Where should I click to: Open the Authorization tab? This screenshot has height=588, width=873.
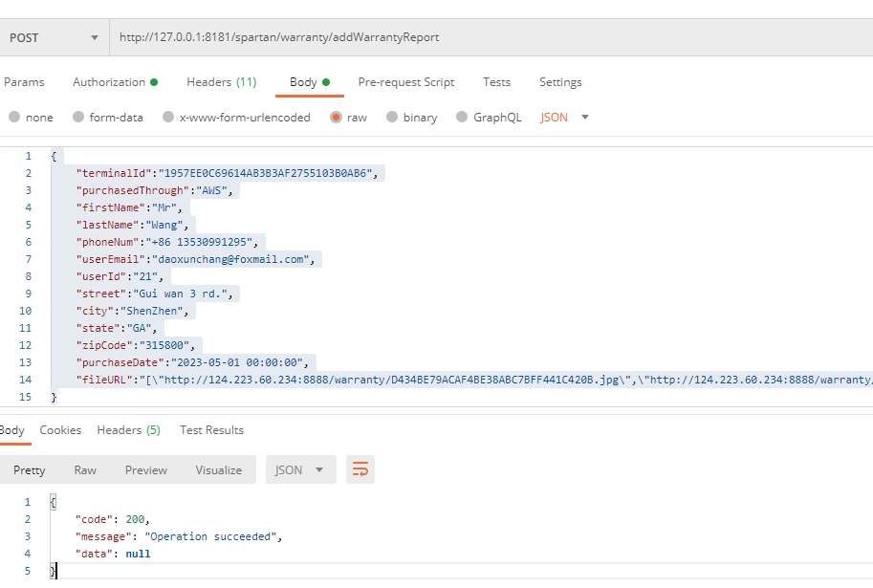coord(114,82)
